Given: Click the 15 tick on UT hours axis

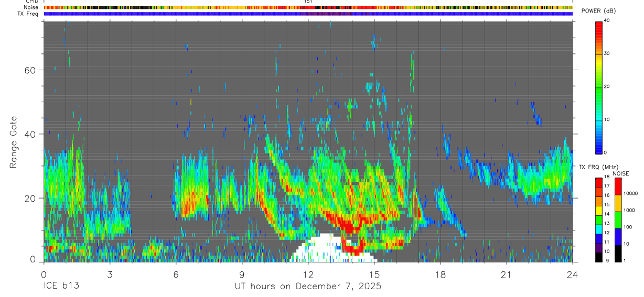Looking at the screenshot, I should [x=374, y=274].
